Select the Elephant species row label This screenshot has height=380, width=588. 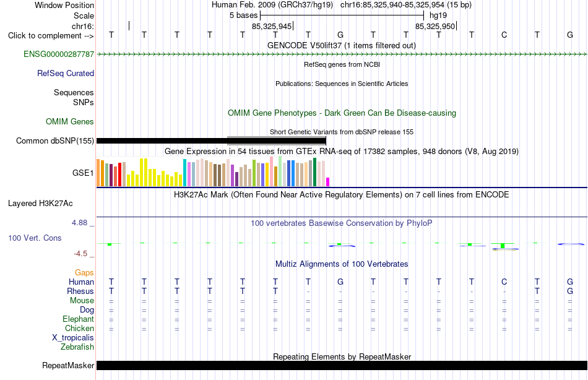tap(79, 319)
